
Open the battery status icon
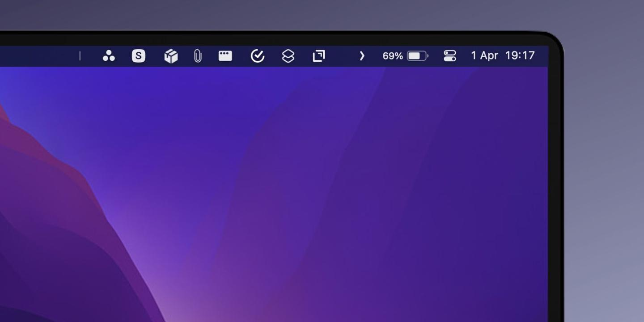pyautogui.click(x=418, y=56)
